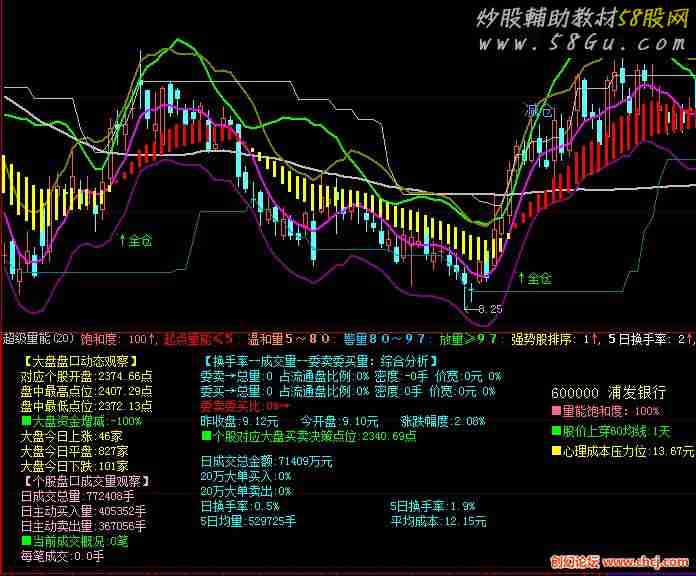Click the 20万大单卖出:0% row
The height and width of the screenshot is (576, 696).
(246, 491)
